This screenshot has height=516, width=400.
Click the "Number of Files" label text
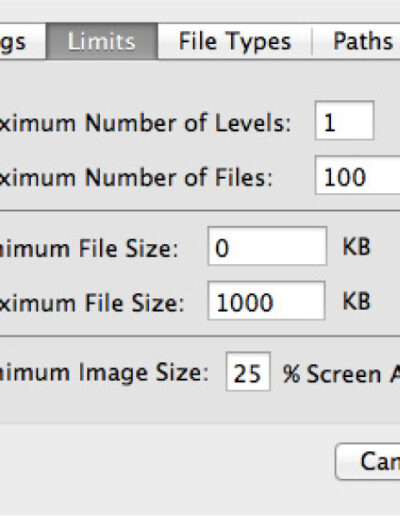coord(178,178)
